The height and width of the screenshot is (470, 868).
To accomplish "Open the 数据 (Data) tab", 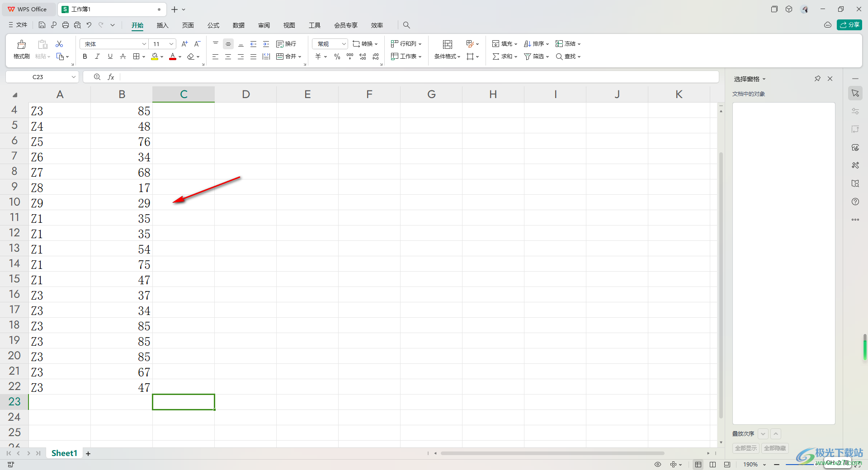I will click(239, 25).
